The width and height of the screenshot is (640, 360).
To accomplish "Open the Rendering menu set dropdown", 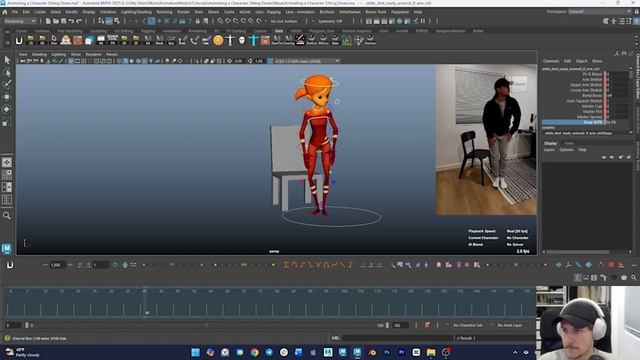I will pos(20,21).
